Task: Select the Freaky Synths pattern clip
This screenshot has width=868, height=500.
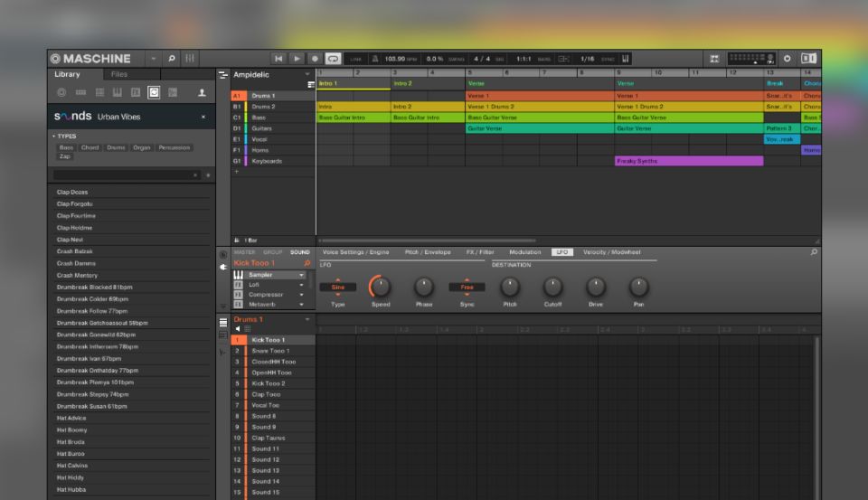Action: (x=689, y=161)
